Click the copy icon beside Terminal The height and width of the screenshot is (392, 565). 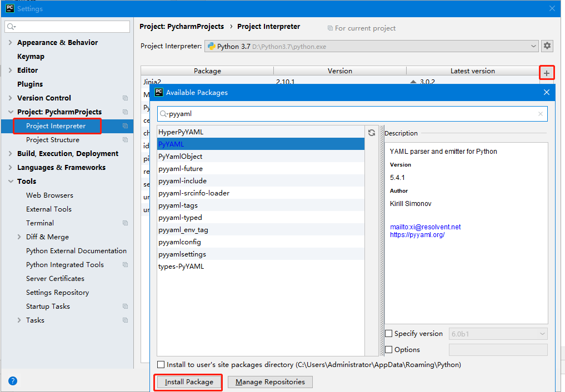click(x=125, y=223)
